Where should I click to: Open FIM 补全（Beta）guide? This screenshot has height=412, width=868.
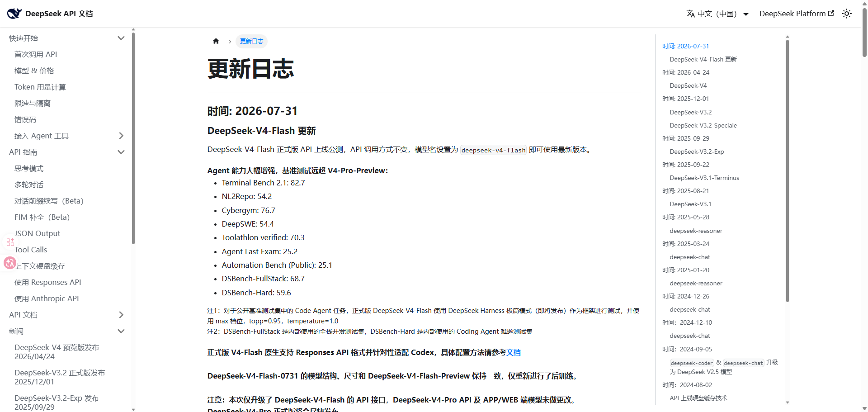pyautogui.click(x=42, y=217)
